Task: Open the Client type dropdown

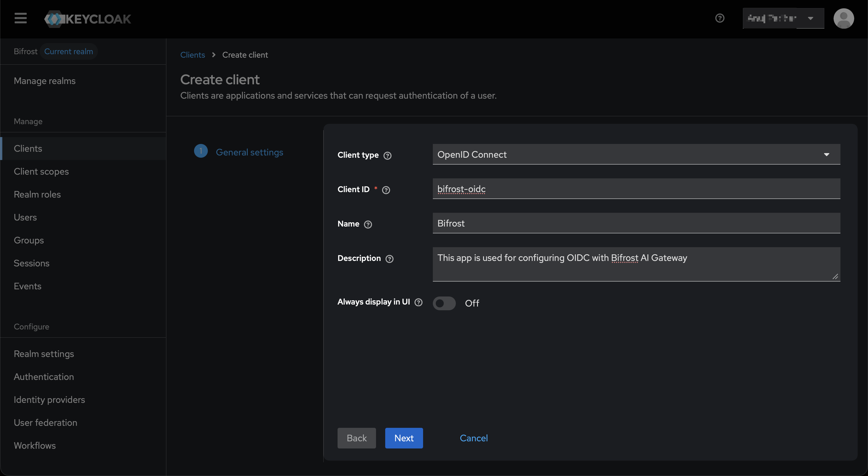Action: (636, 155)
